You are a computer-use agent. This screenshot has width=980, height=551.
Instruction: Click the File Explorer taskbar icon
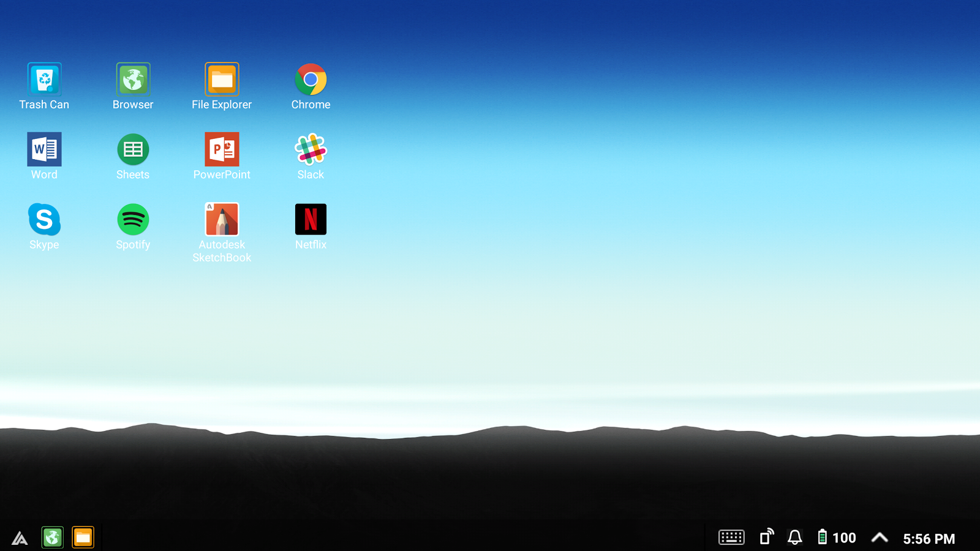(x=83, y=538)
